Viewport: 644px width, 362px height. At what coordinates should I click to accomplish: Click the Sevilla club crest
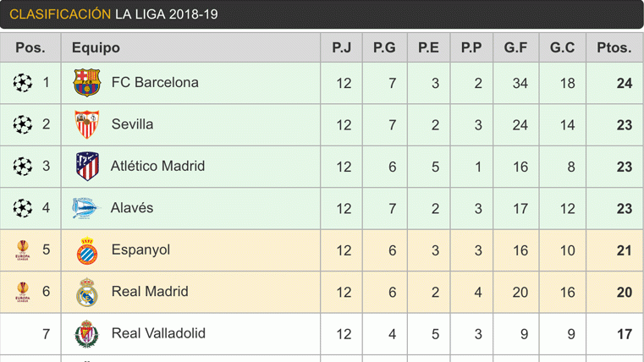[86, 124]
